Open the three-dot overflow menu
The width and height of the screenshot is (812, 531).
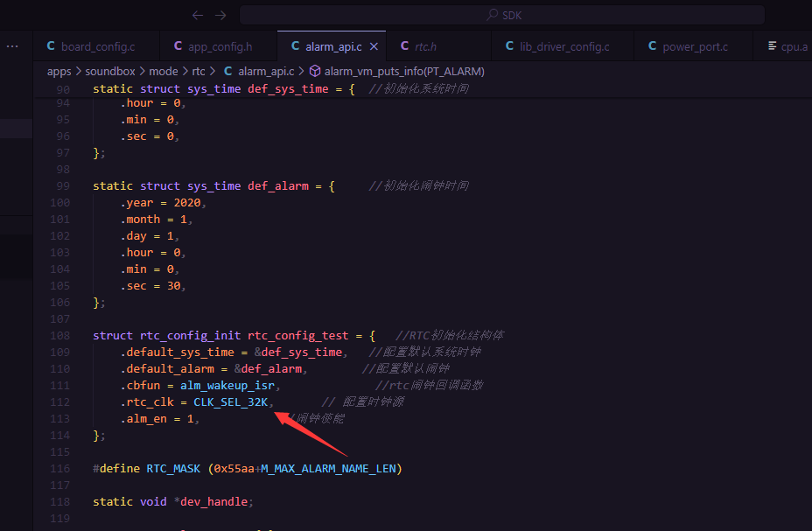pos(12,46)
